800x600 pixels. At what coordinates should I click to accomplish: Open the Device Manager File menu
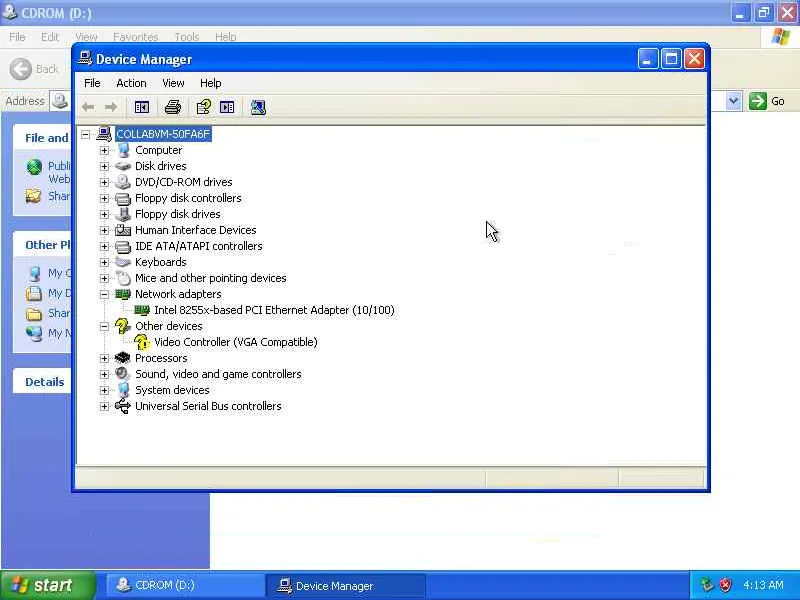92,83
